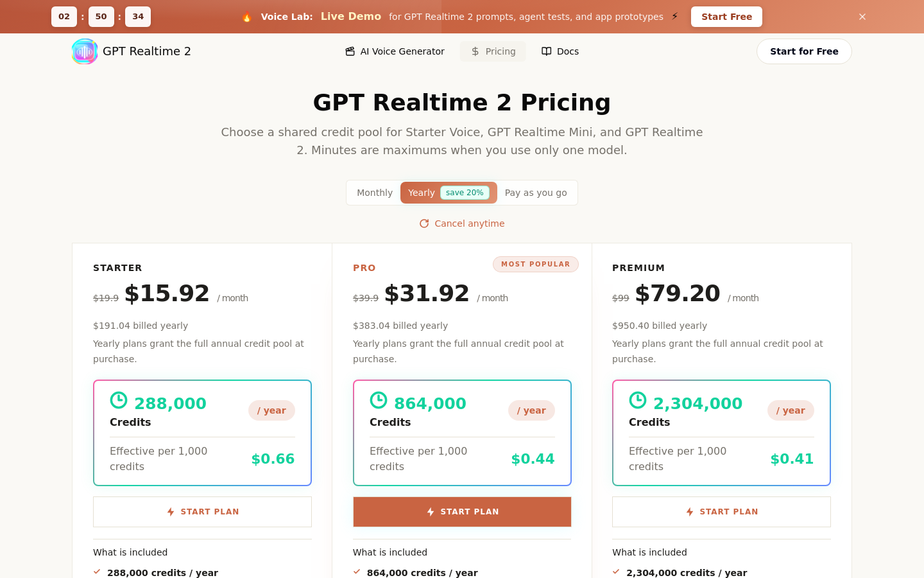Click the / year pill in Starter card

point(271,410)
